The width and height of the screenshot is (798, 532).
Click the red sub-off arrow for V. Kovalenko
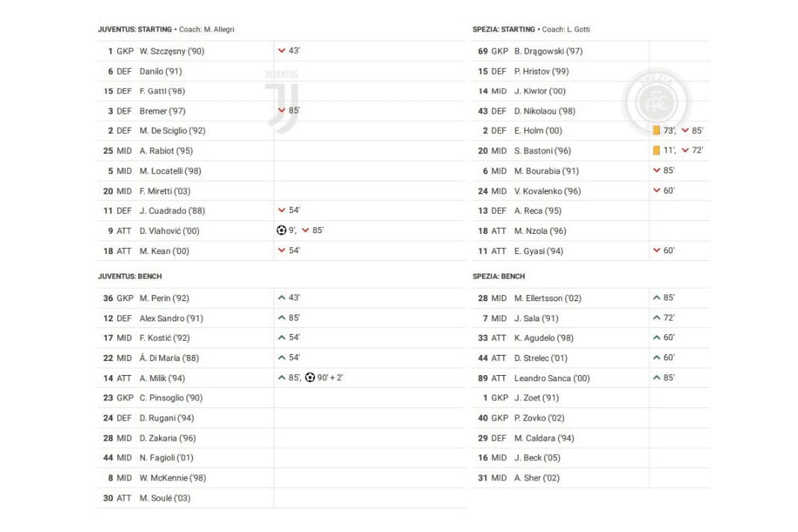657,191
